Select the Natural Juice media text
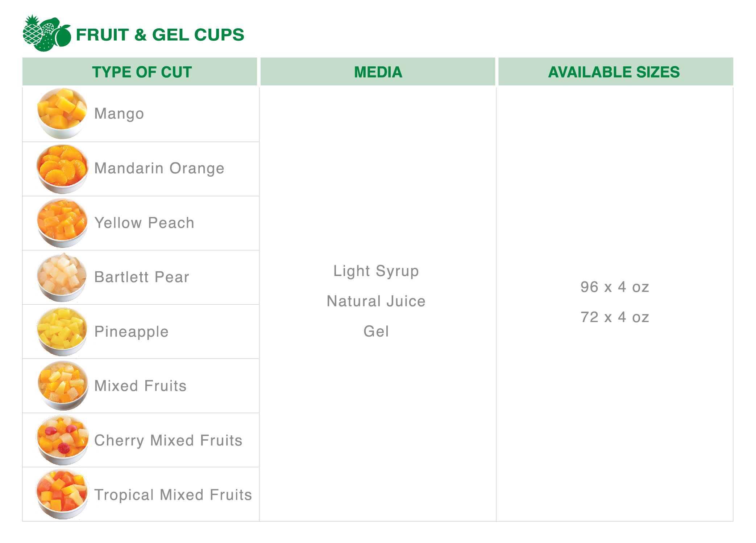The height and width of the screenshot is (543, 756). (376, 301)
